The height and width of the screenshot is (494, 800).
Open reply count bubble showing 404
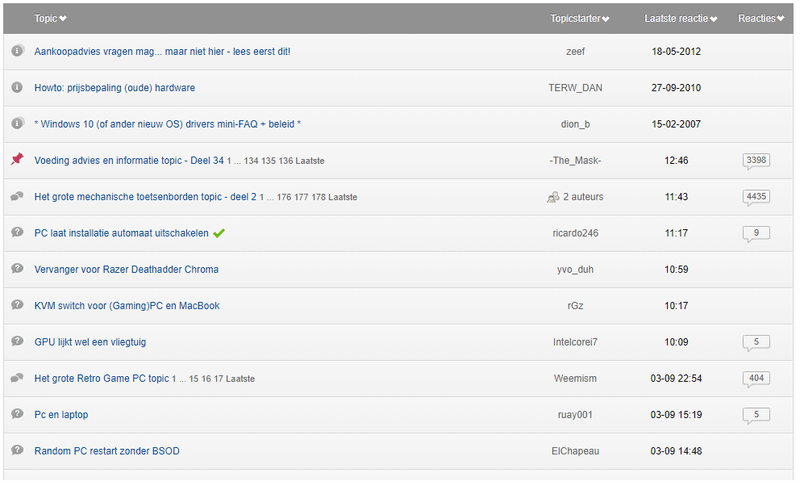[756, 379]
